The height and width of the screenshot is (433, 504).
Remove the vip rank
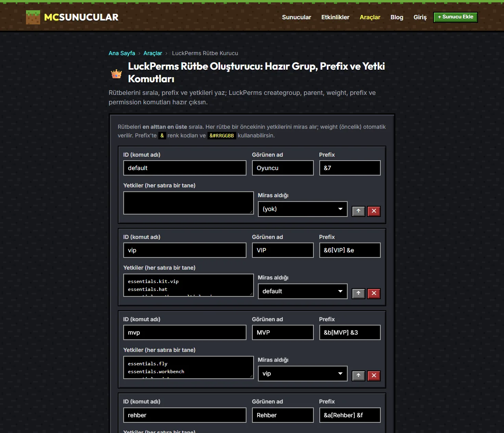(x=374, y=293)
